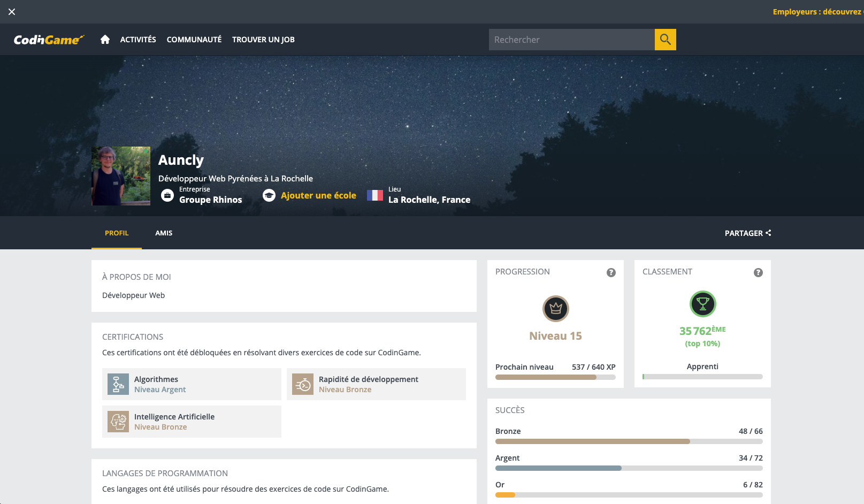Select the Intelligence Artificielle certification icon
Image resolution: width=864 pixels, height=504 pixels.
(x=118, y=422)
